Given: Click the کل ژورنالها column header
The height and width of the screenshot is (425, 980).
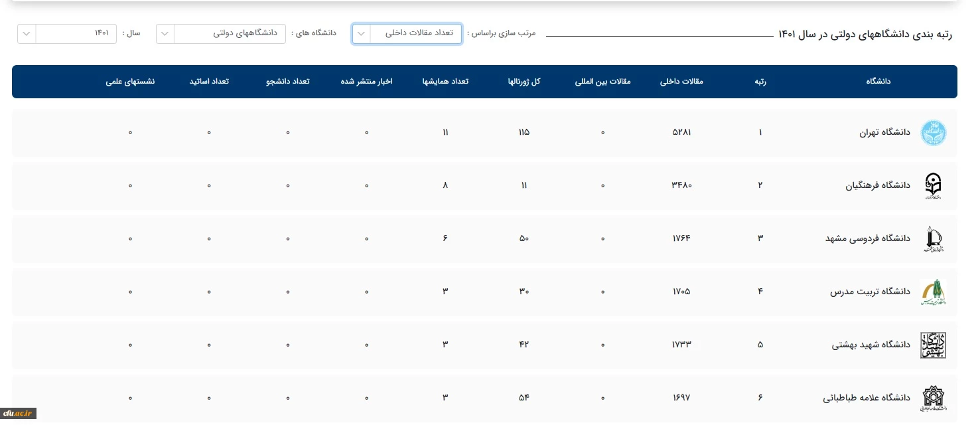Looking at the screenshot, I should 524,82.
